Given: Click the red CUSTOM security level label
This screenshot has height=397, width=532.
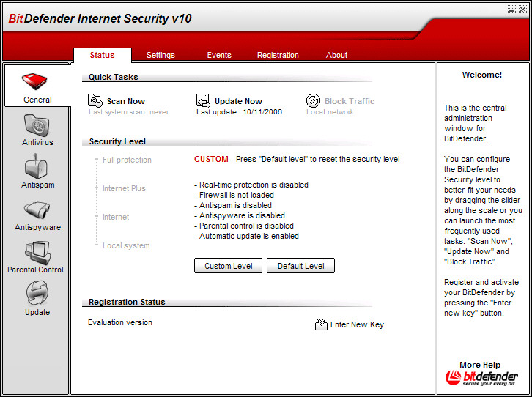Looking at the screenshot, I should (211, 159).
